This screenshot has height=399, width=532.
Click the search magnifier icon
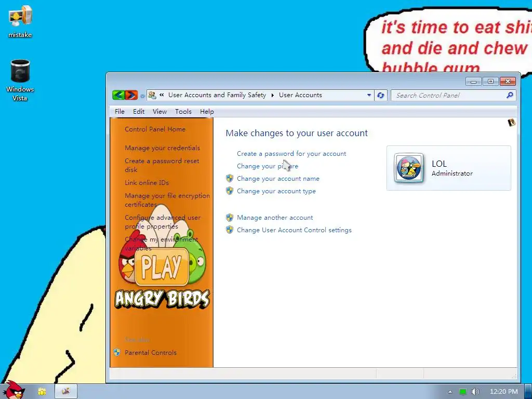point(510,96)
